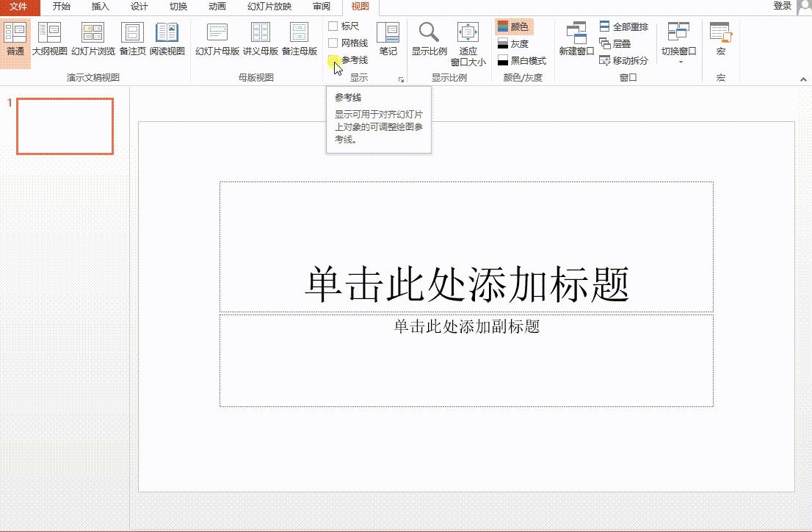
Task: Switch to the 动画 ribbon tab
Action: (216, 7)
